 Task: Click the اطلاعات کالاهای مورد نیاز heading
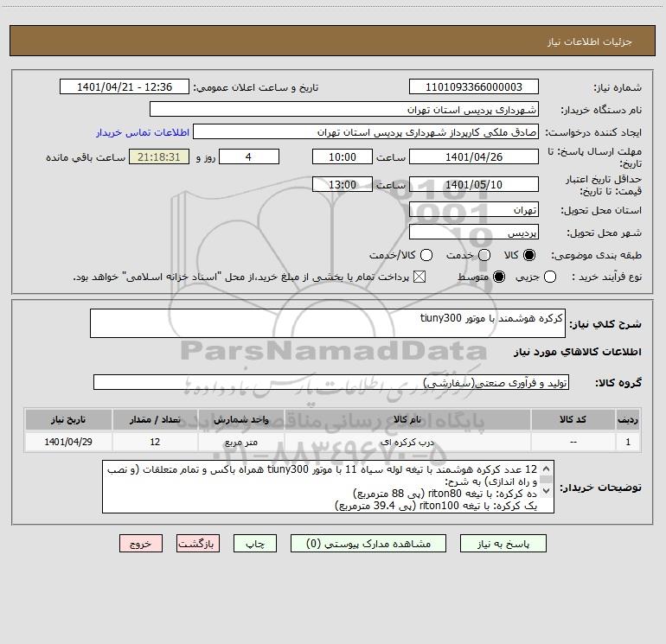578,352
